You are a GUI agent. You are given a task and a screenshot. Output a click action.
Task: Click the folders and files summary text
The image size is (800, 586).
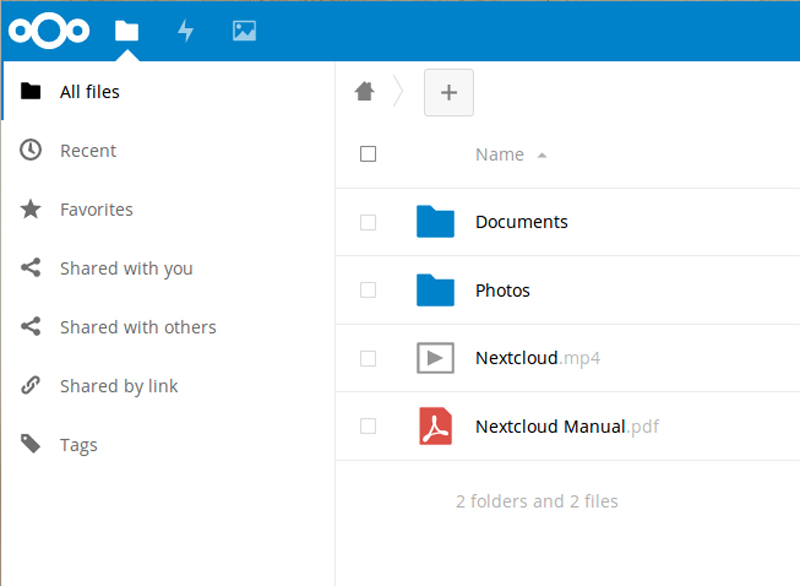pyautogui.click(x=537, y=501)
